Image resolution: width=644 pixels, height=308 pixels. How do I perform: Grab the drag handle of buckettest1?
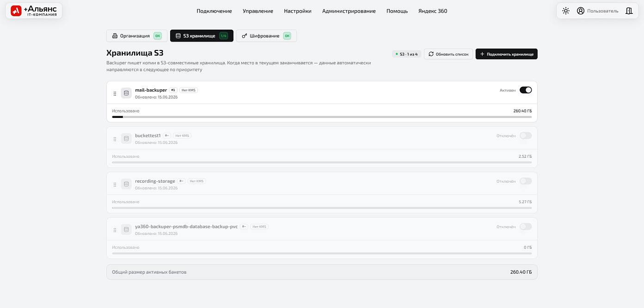click(115, 139)
